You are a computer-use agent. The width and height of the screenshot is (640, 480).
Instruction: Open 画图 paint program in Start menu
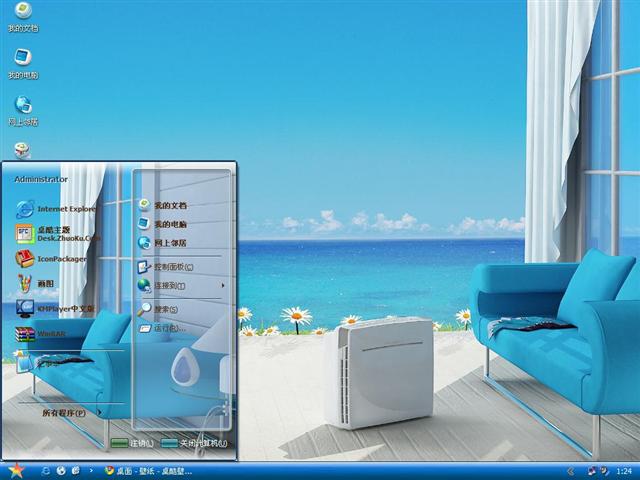click(x=35, y=284)
